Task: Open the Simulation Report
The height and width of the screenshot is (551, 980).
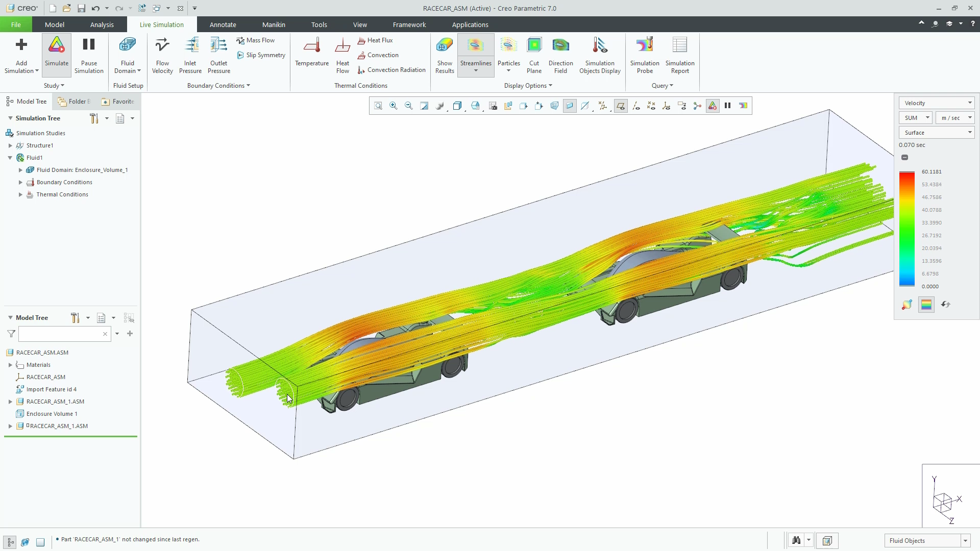Action: pyautogui.click(x=680, y=55)
